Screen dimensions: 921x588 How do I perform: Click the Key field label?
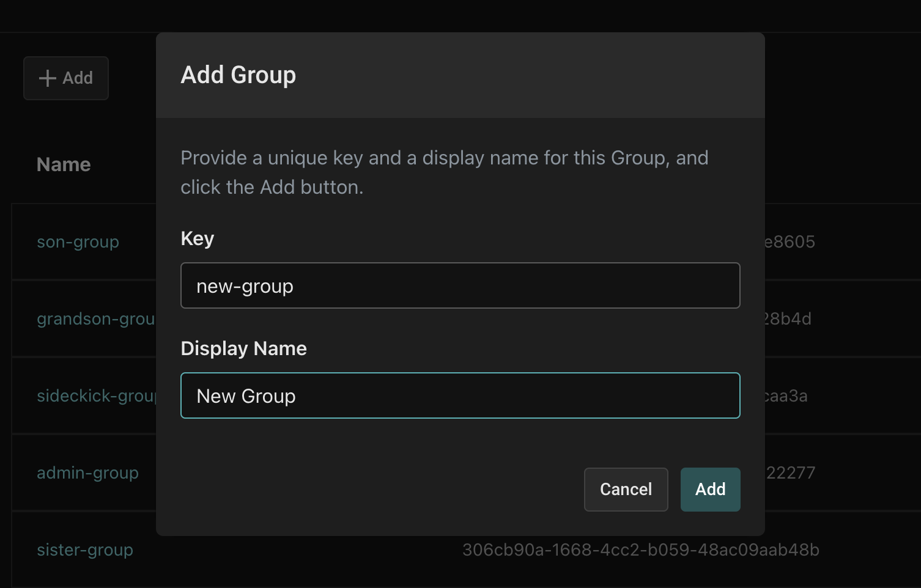tap(197, 238)
